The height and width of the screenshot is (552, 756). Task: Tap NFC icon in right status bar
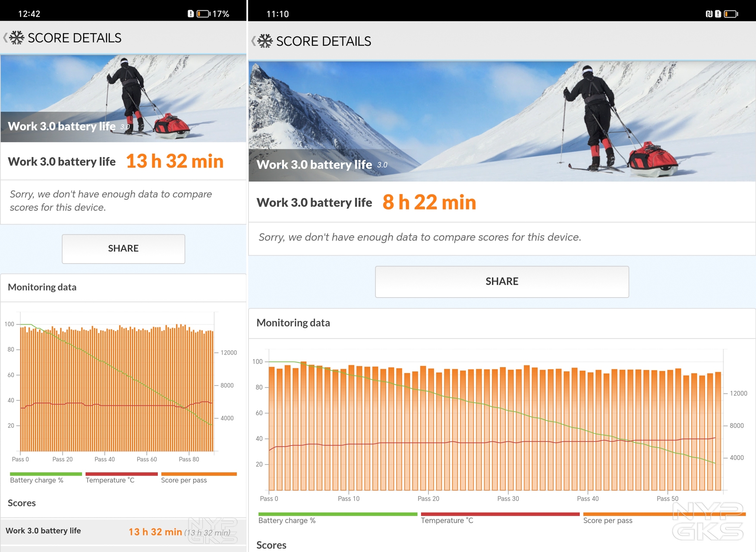[x=709, y=14]
